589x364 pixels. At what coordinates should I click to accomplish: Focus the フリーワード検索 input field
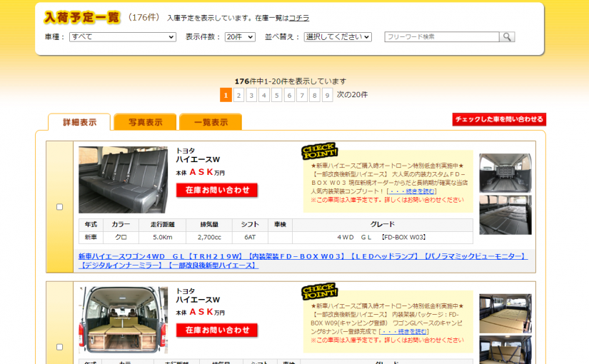442,37
